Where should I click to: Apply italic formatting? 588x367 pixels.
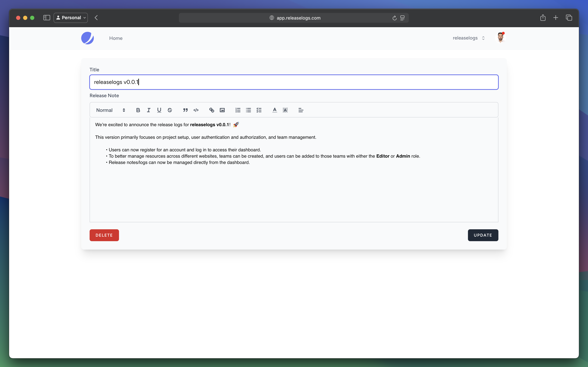point(148,110)
